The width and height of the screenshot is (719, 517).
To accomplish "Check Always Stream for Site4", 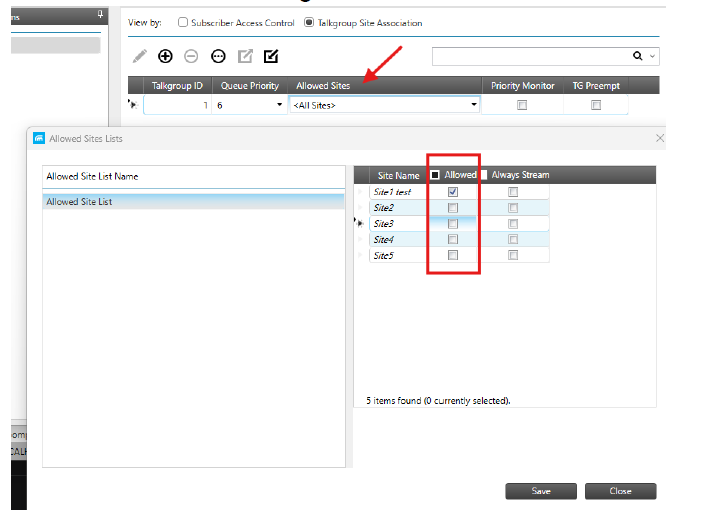I will point(513,239).
